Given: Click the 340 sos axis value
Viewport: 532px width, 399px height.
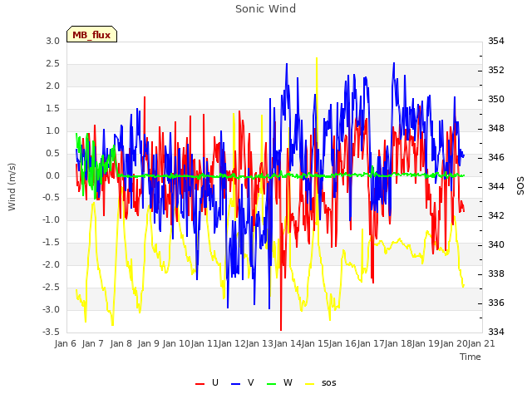Looking at the screenshot, I should tap(496, 244).
